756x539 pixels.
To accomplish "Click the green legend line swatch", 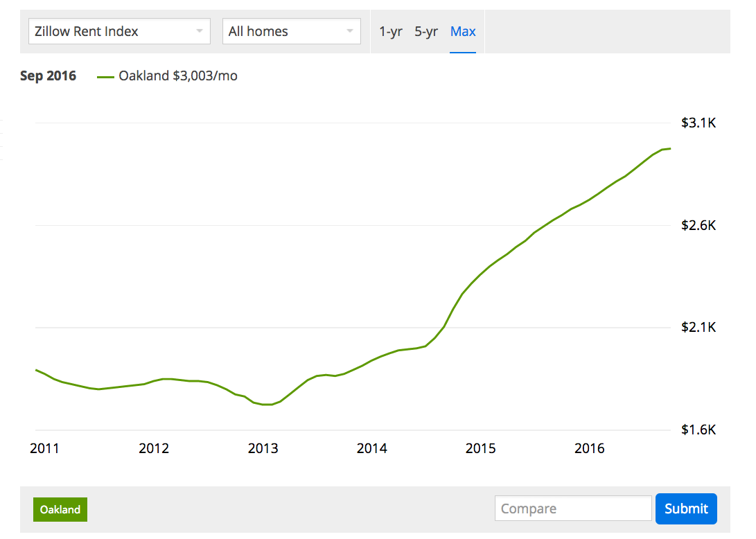I will (105, 76).
